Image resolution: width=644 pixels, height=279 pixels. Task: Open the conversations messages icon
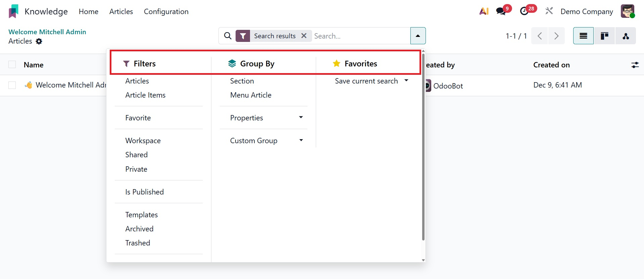click(x=501, y=11)
